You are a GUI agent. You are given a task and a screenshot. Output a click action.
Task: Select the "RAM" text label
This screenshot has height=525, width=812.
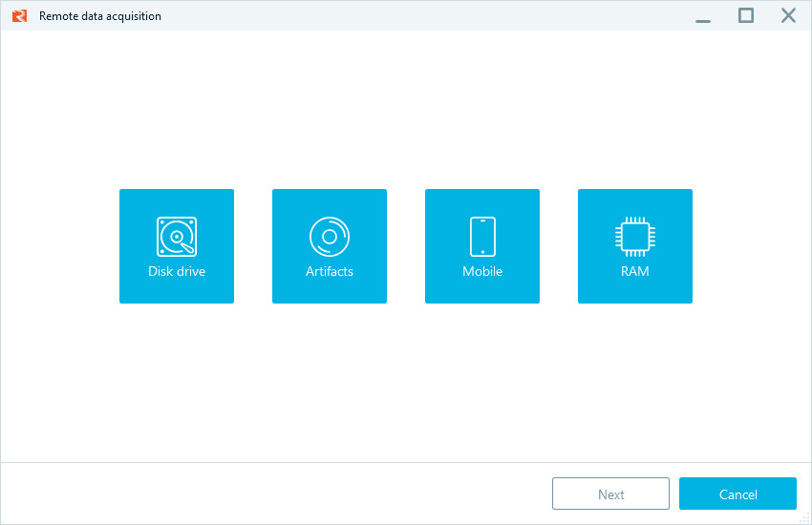(635, 271)
